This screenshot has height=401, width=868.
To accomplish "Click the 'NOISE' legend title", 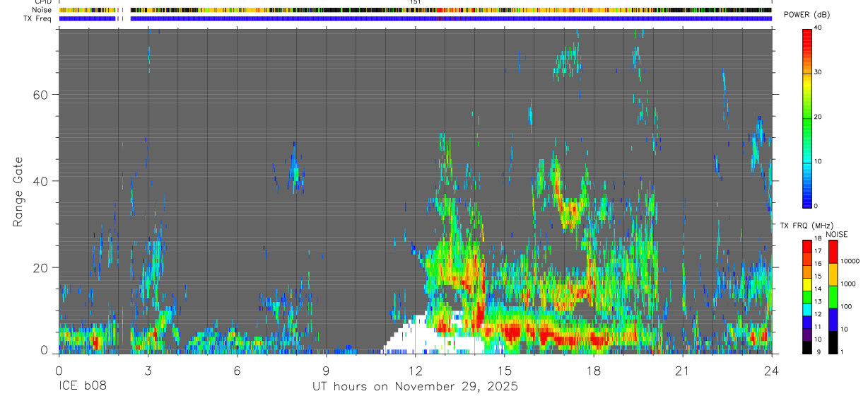I will (836, 234).
